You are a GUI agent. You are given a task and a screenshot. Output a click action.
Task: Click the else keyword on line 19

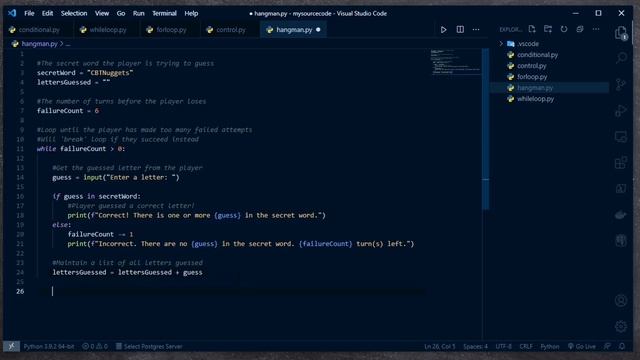[x=60, y=224]
